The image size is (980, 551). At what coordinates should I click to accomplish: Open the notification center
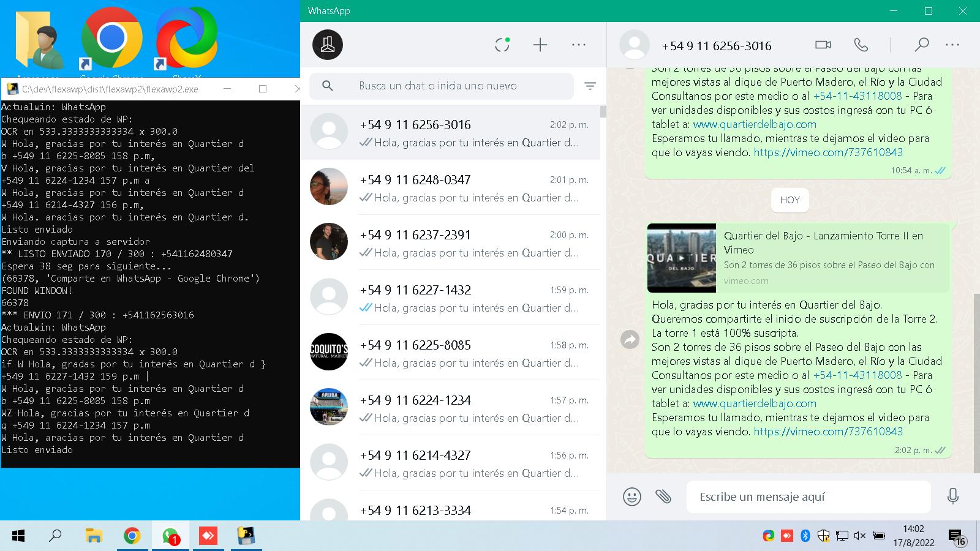pos(957,537)
